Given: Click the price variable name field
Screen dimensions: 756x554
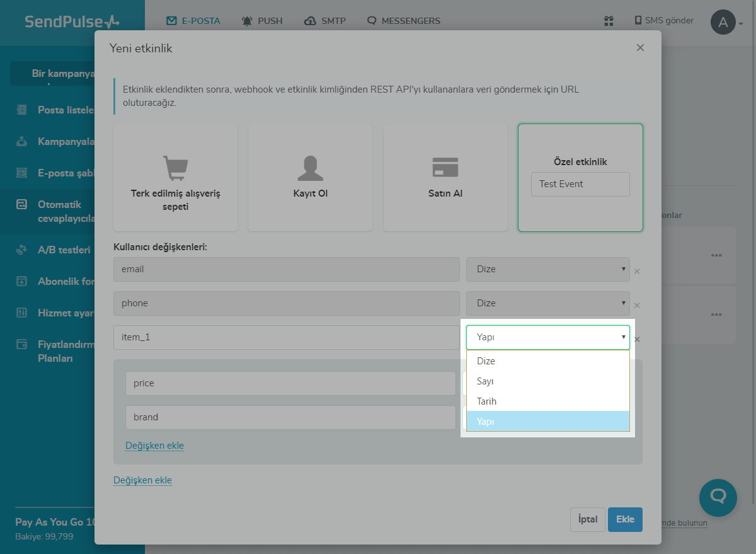Looking at the screenshot, I should [x=290, y=383].
